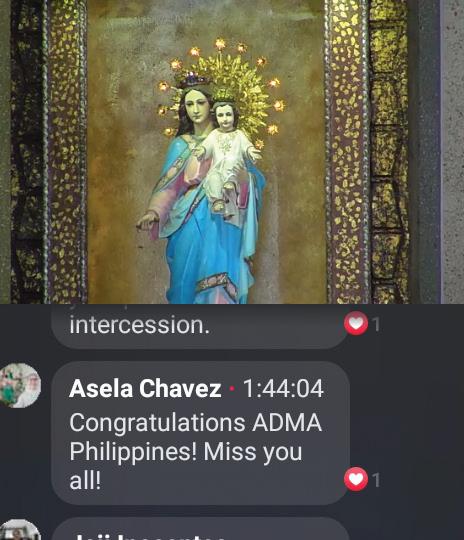Click the Asela Chavez commenter name
The width and height of the screenshot is (464, 540).
pyautogui.click(x=145, y=388)
